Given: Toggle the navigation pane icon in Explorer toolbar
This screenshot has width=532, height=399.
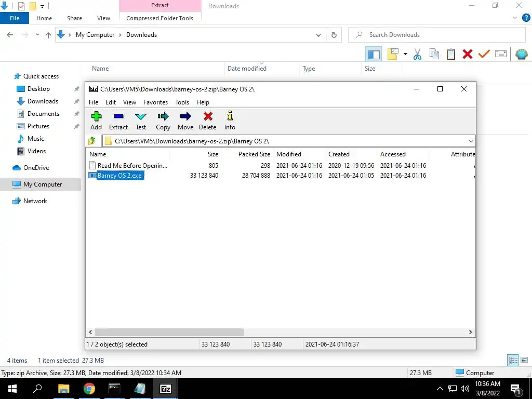Looking at the screenshot, I should (x=374, y=54).
